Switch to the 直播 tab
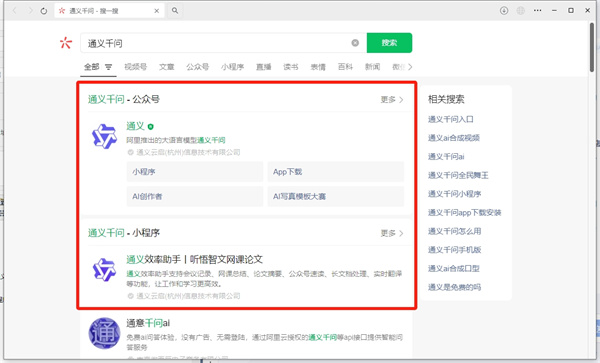This screenshot has width=600, height=363. tap(264, 67)
